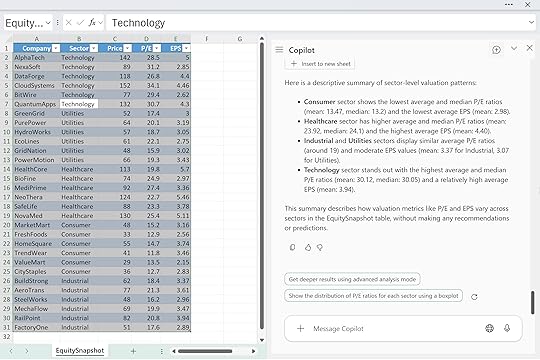Viewport: 540px width, 360px height.
Task: Click Show distribution of P/E ratios boxplot suggestion
Action: (x=373, y=296)
